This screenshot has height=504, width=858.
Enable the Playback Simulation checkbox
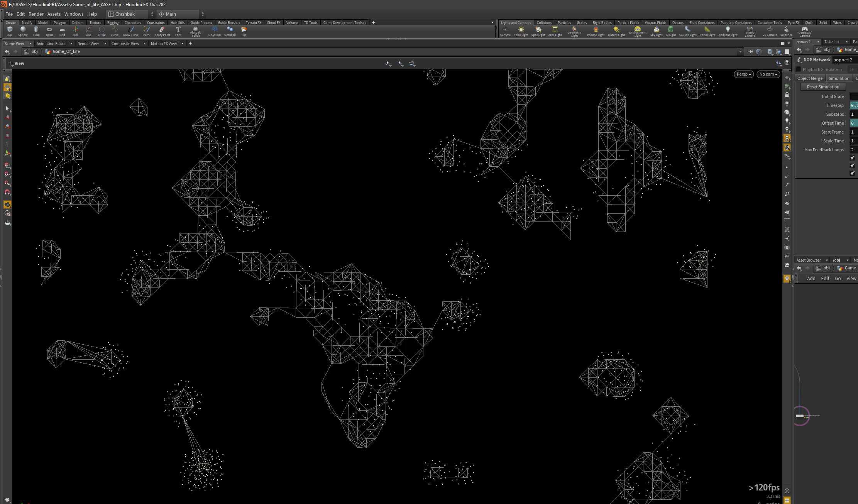tap(798, 69)
